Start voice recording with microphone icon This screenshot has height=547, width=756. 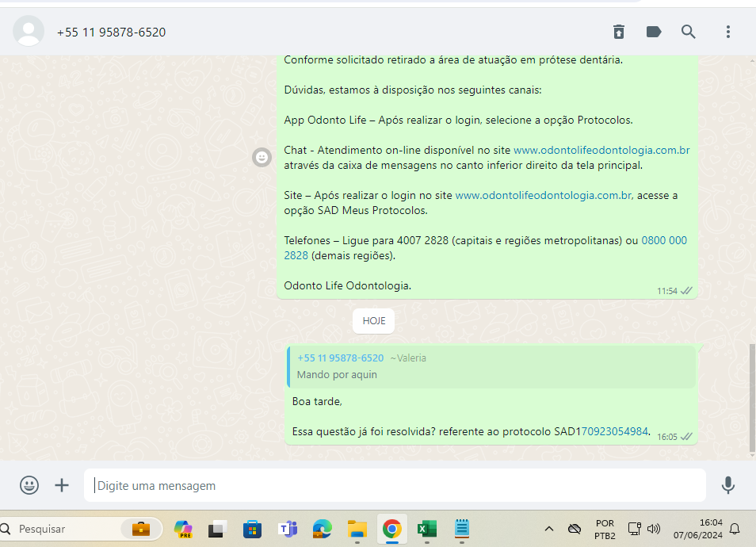(728, 485)
